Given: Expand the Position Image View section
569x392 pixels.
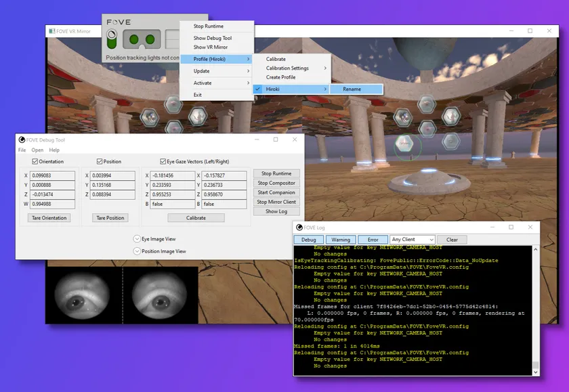Looking at the screenshot, I should pos(137,251).
